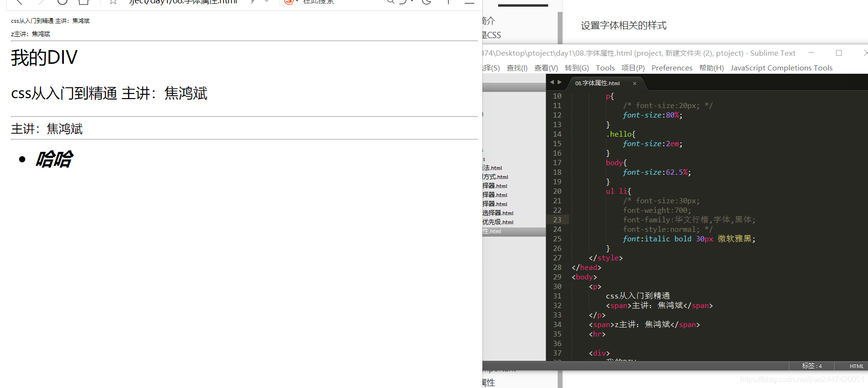Image resolution: width=868 pixels, height=388 pixels.
Task: Click the commented font-family:华文行楷 line
Action: tap(689, 220)
